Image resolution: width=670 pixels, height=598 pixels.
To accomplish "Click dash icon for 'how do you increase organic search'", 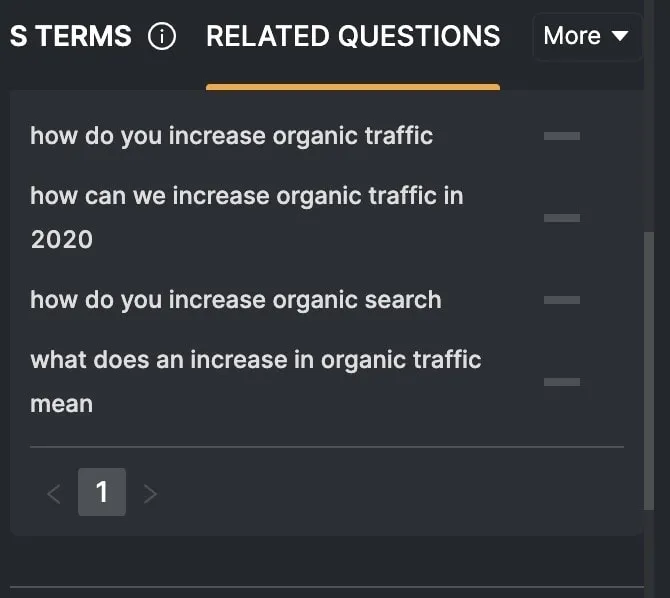I will pos(561,300).
